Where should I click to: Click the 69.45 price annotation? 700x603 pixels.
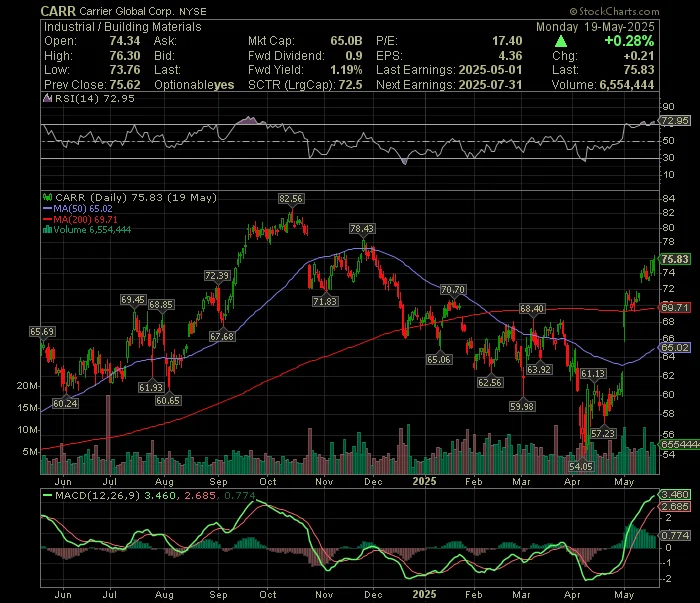133,299
